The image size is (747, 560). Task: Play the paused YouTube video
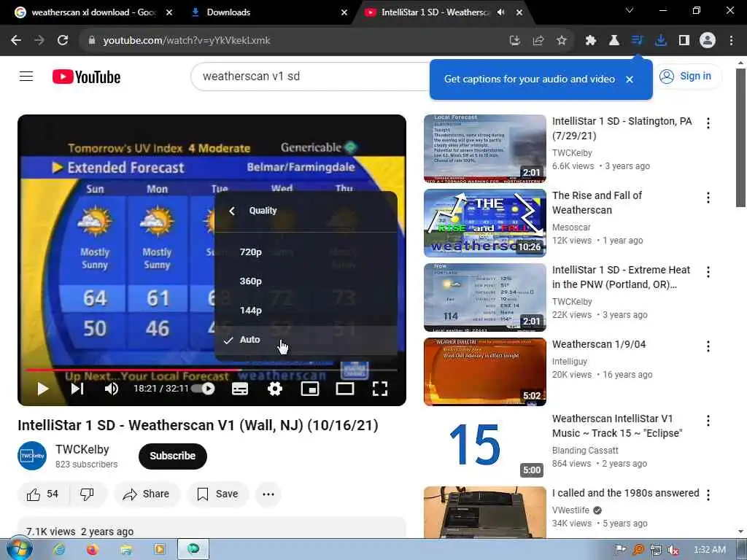(x=42, y=389)
